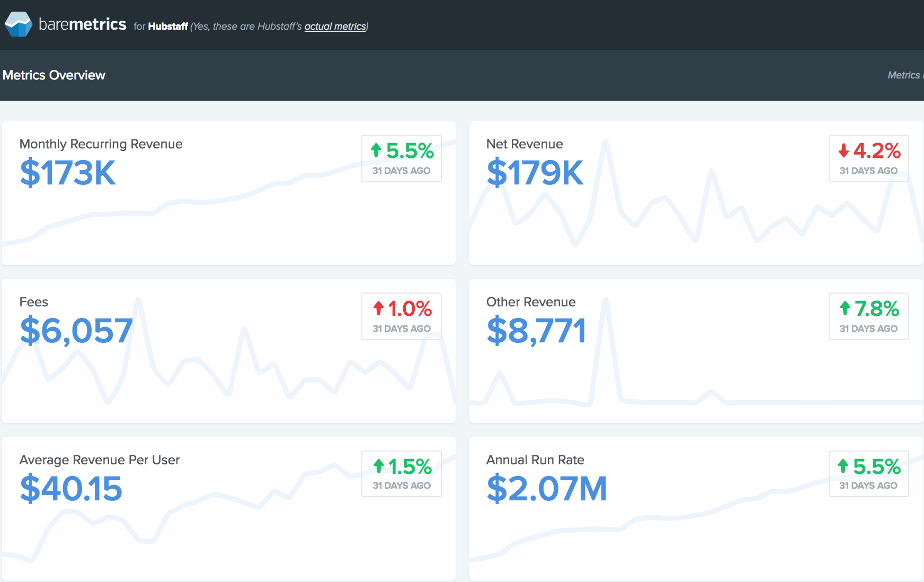
Task: Open the Net Revenue title
Action: [x=525, y=144]
